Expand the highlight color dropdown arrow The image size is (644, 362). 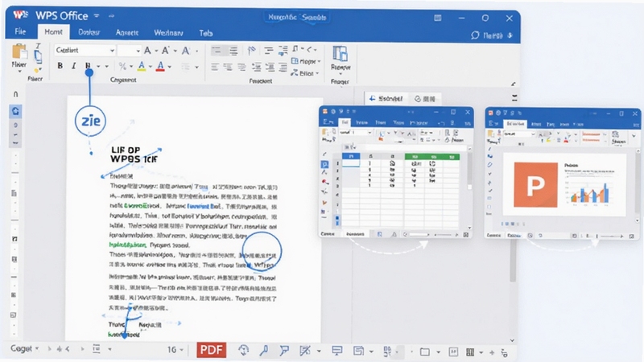pyautogui.click(x=151, y=67)
